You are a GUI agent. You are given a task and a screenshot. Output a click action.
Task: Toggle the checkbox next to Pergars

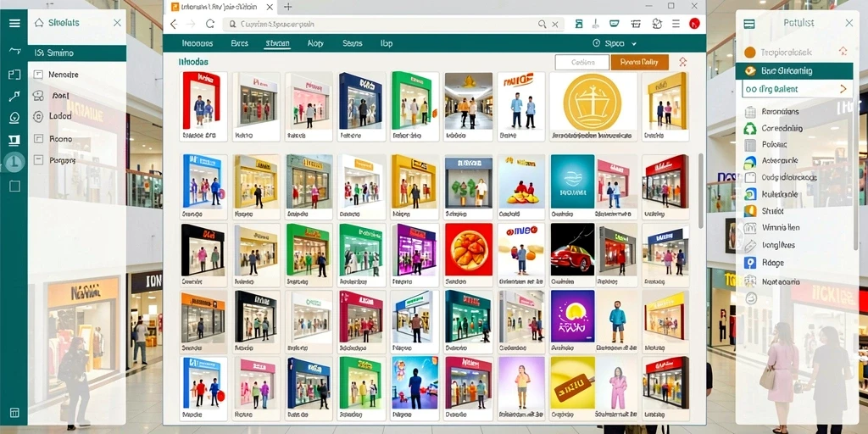point(38,160)
